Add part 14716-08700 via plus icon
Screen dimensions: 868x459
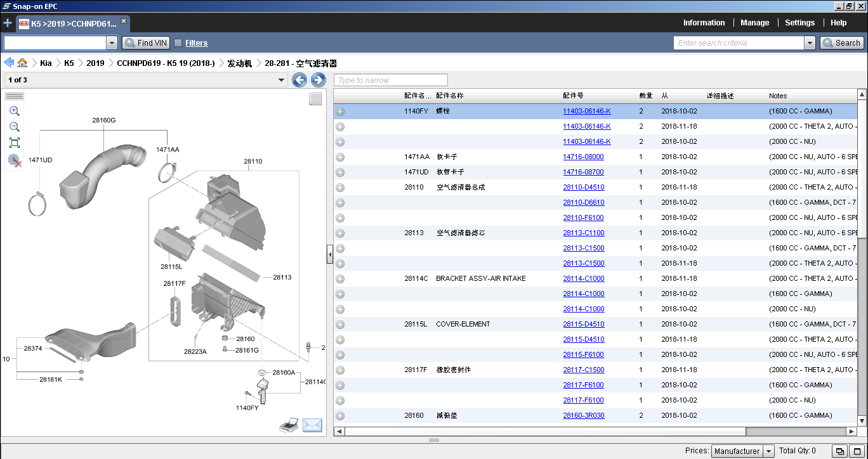point(340,172)
